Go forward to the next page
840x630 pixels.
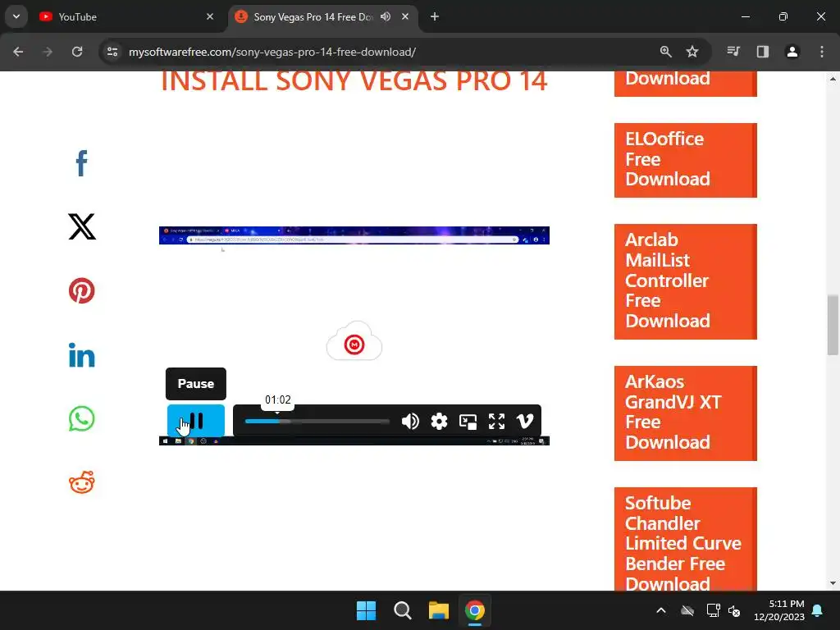point(48,52)
